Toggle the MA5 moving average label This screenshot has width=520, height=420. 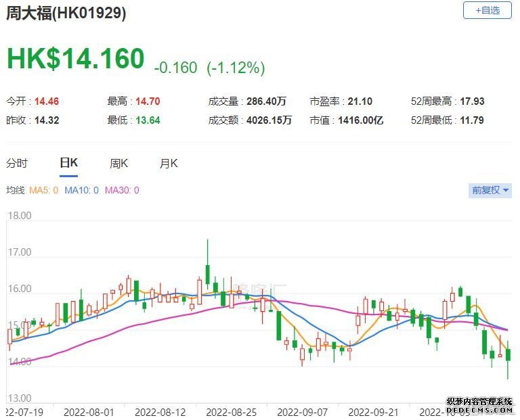44,190
